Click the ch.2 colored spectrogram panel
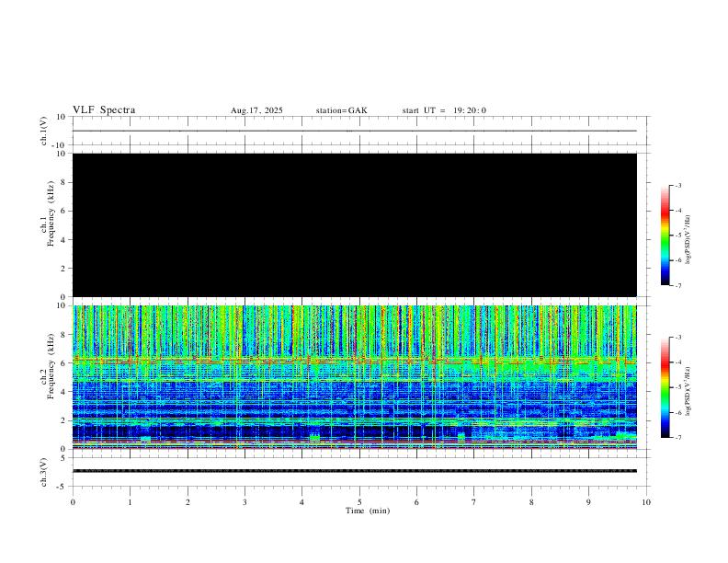This screenshot has width=728, height=563. [x=355, y=377]
